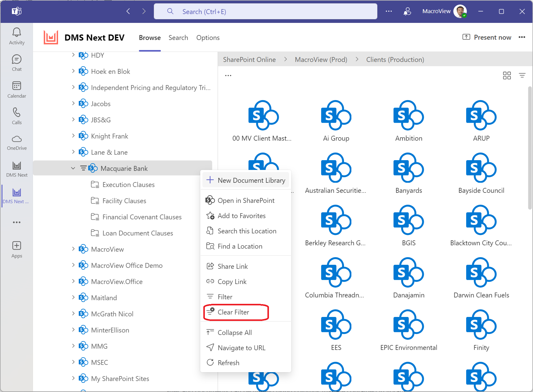The width and height of the screenshot is (533, 392).
Task: Open the Finity site tile
Action: tap(481, 330)
